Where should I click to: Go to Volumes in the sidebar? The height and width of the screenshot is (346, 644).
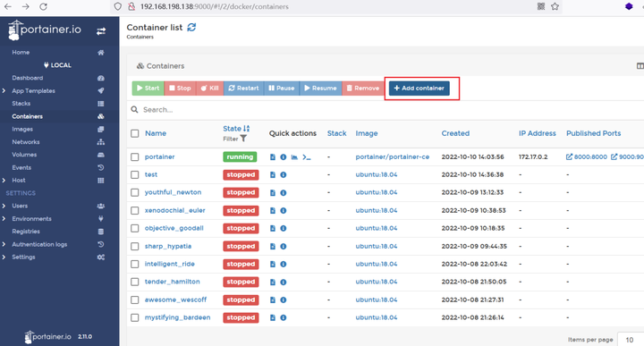click(x=24, y=155)
